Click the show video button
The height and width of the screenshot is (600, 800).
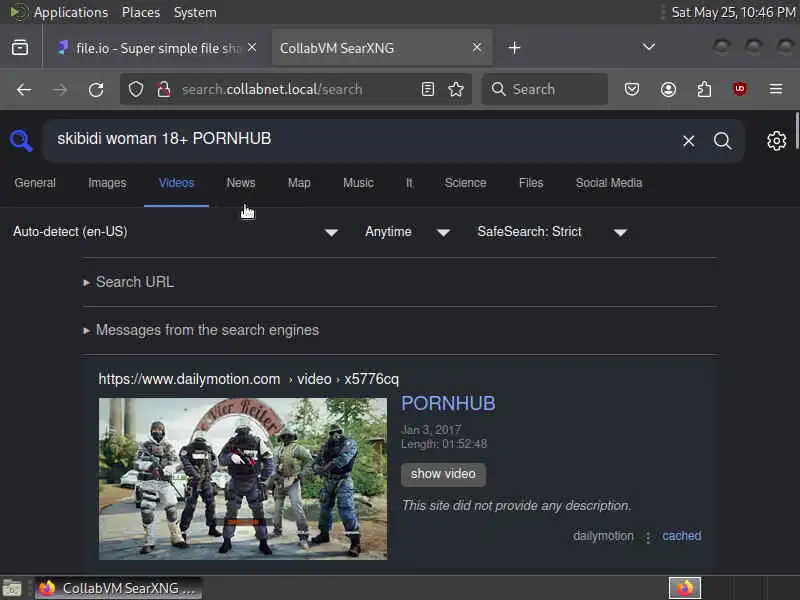click(x=443, y=474)
